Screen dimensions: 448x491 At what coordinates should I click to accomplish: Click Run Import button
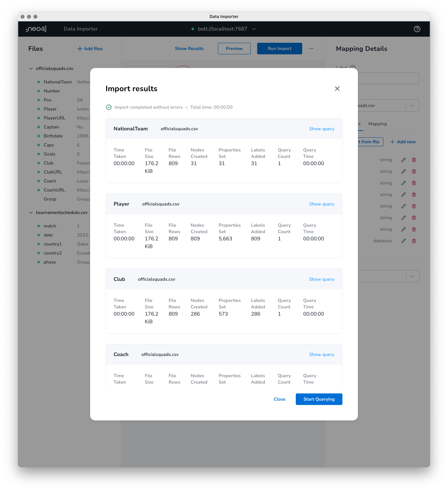pyautogui.click(x=279, y=48)
